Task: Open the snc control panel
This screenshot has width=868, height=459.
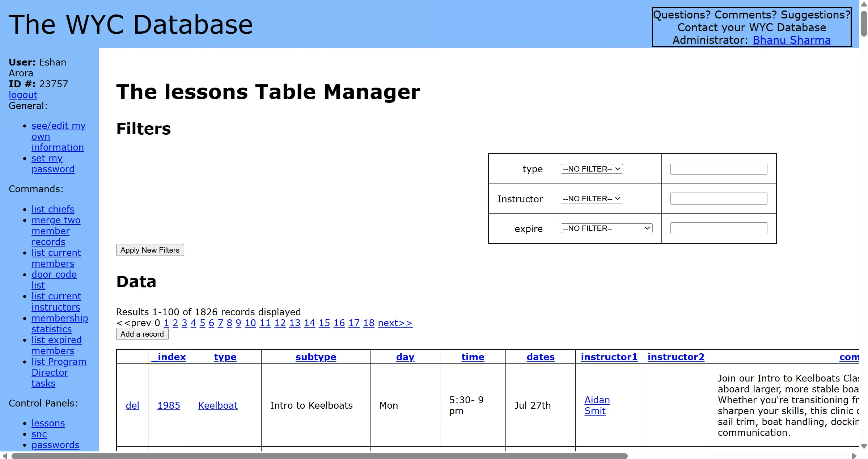Action: (39, 434)
